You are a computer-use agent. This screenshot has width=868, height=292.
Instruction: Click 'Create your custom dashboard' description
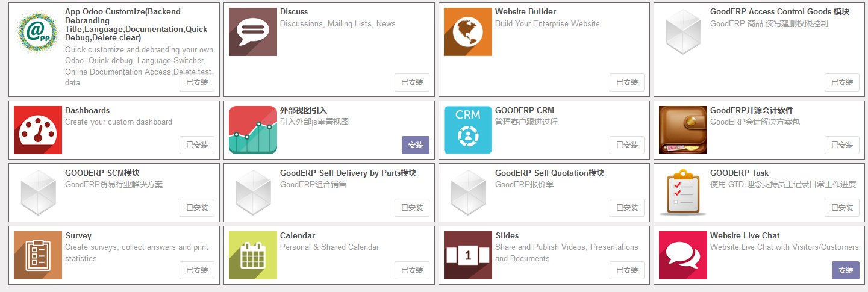[119, 122]
